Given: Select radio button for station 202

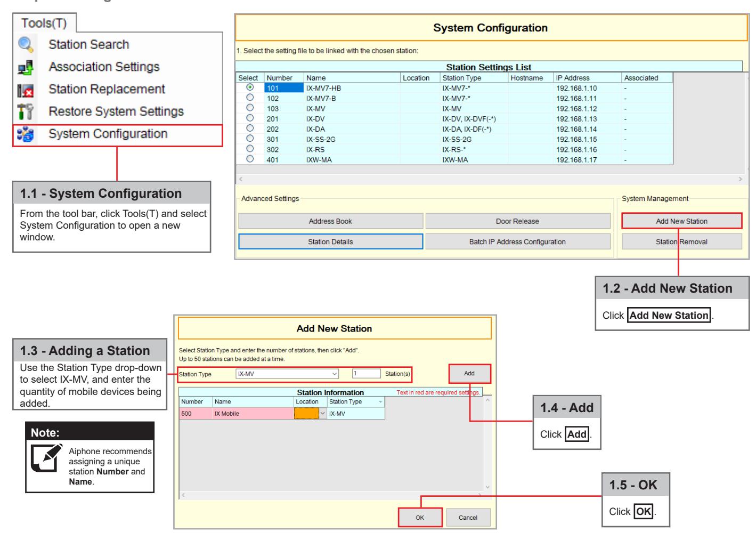Looking at the screenshot, I should point(249,128).
